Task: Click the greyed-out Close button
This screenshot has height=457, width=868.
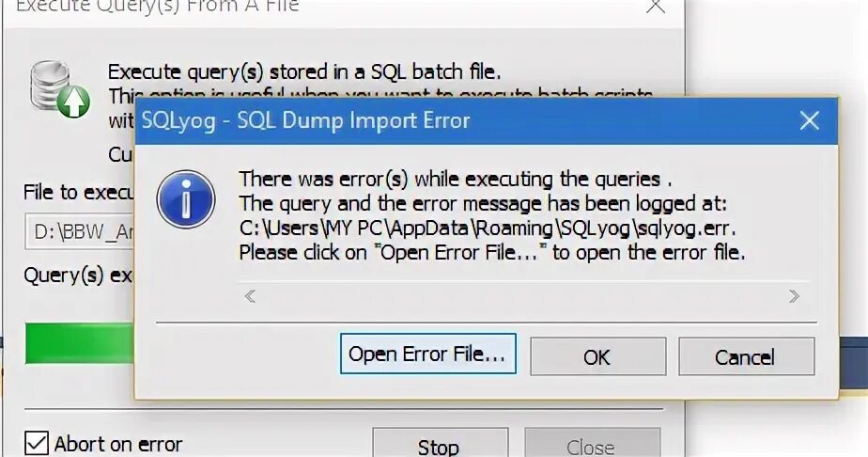Action: (x=593, y=443)
